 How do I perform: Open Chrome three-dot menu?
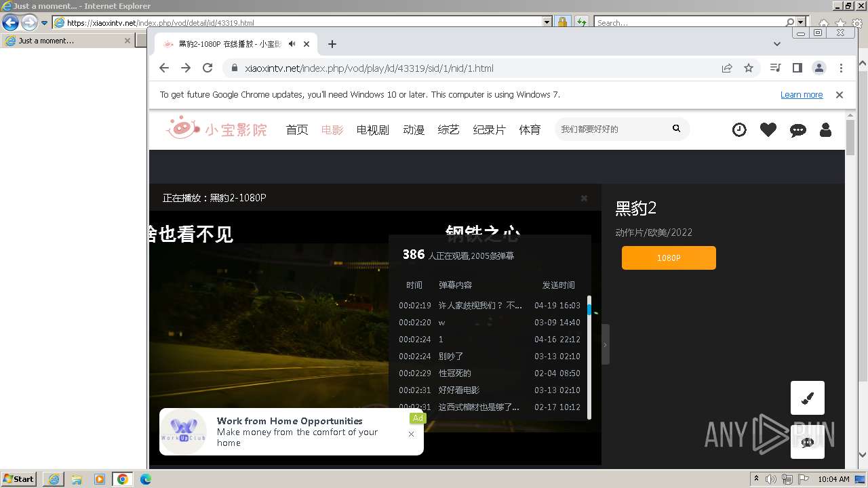(x=841, y=68)
